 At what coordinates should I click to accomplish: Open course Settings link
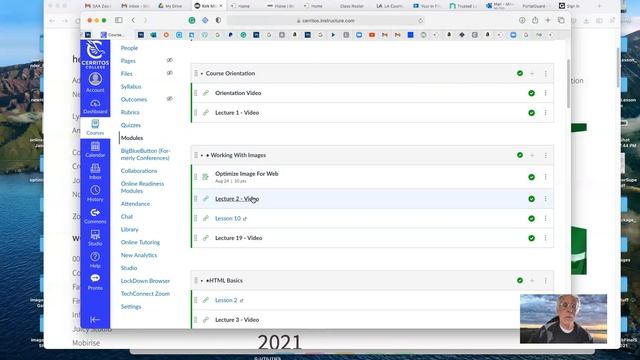click(x=131, y=307)
